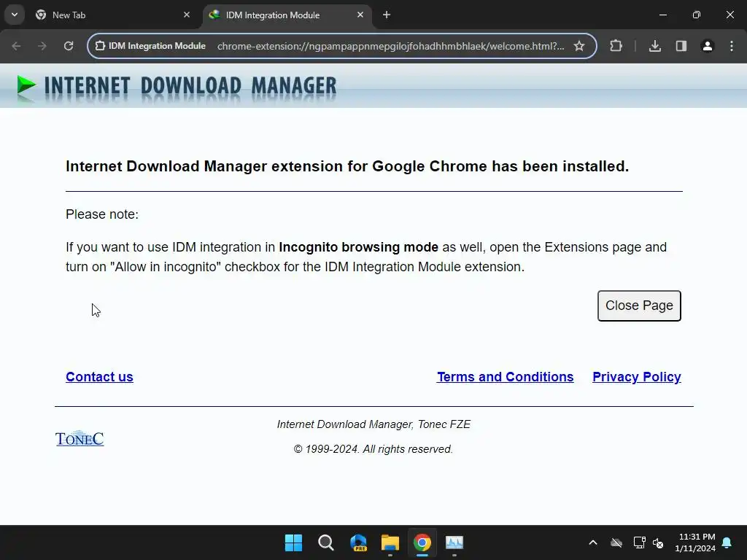
Task: Close the IDM Integration Module tab
Action: [x=360, y=15]
